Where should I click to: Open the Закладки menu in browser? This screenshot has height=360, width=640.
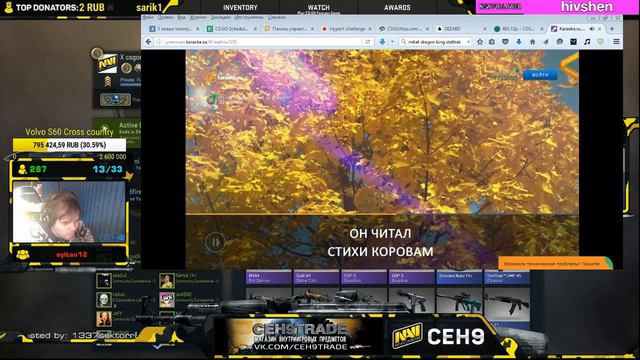click(x=220, y=18)
